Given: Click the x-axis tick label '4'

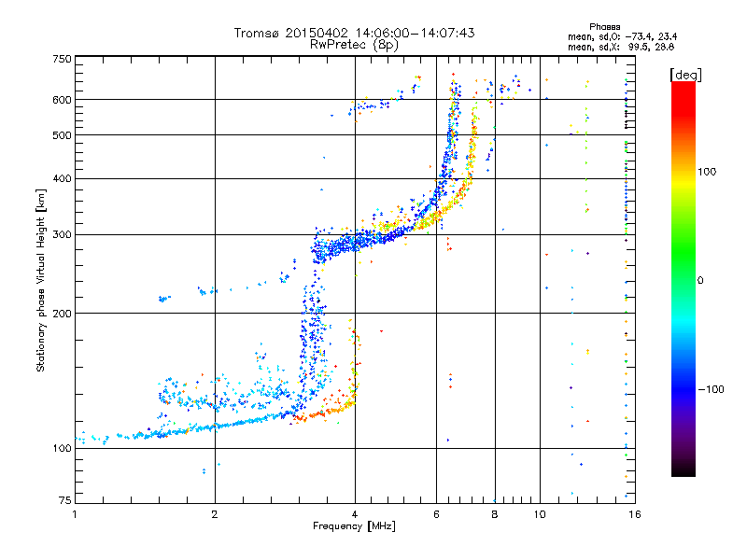Looking at the screenshot, I should point(355,514).
